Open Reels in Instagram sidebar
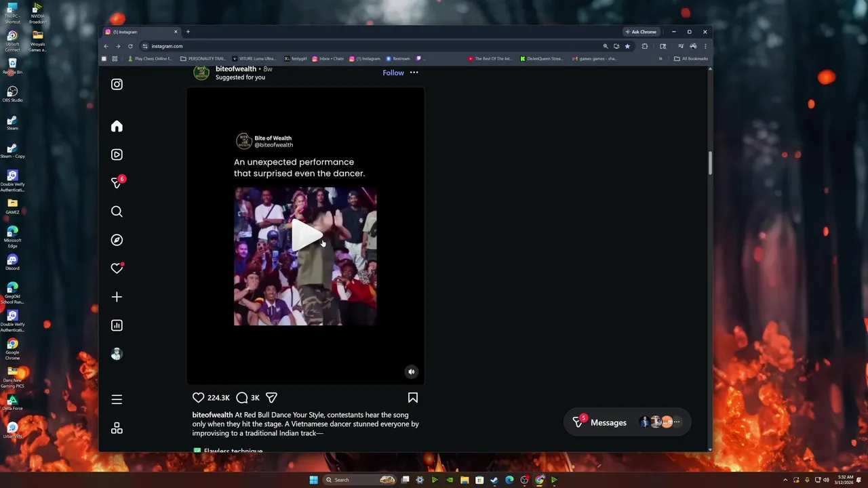 click(x=117, y=155)
